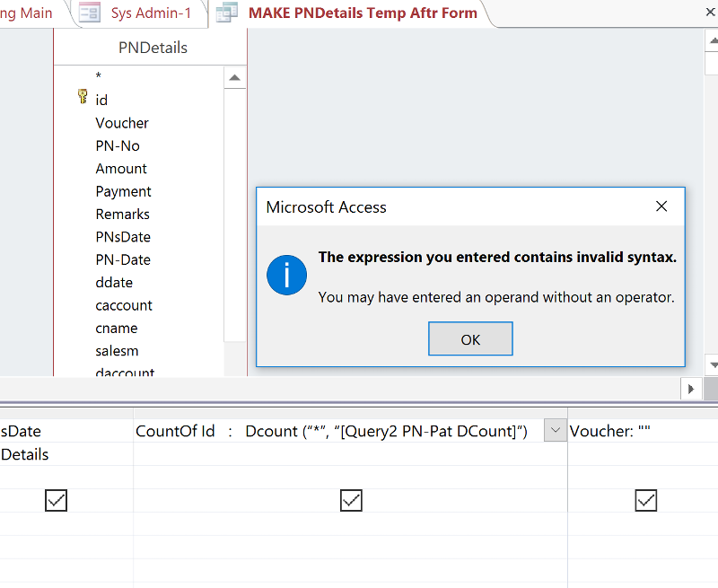Open the dropdown beside the DCount expression
Image resolution: width=718 pixels, height=588 pixels.
555,430
